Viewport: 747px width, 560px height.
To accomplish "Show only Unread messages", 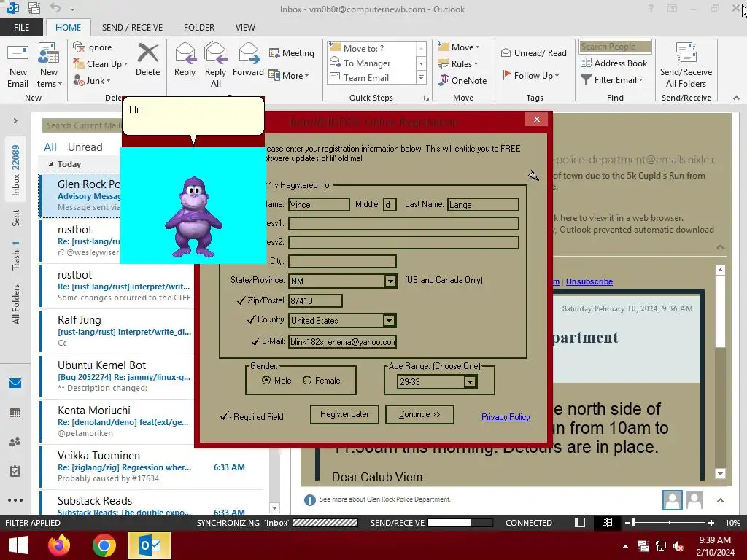I will click(85, 147).
